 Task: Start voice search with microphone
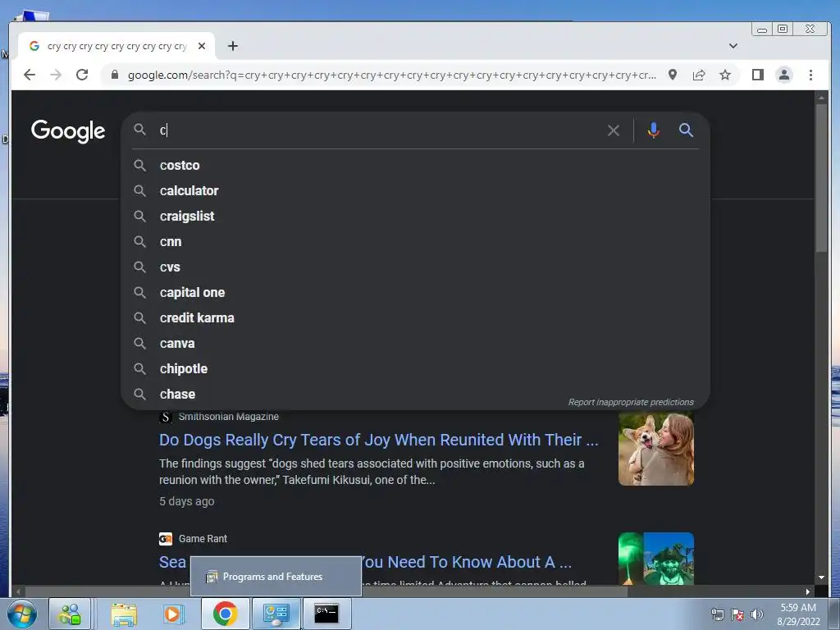pyautogui.click(x=653, y=130)
